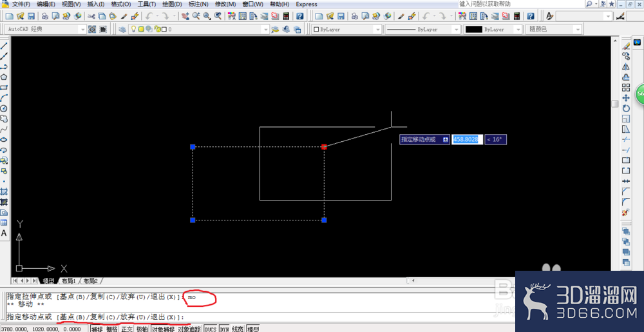Toggle the DYN dynamic input button

point(224,329)
